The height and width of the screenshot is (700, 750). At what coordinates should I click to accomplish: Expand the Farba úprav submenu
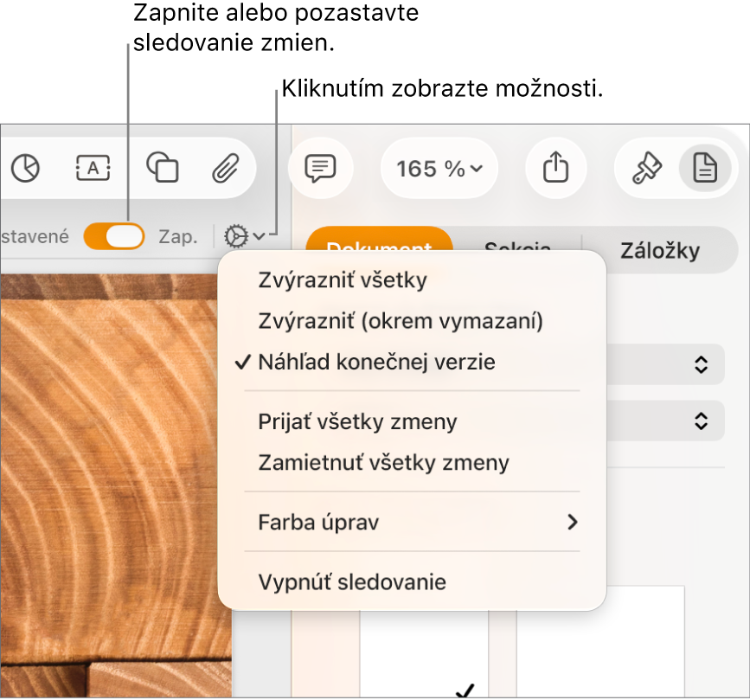pos(412,522)
